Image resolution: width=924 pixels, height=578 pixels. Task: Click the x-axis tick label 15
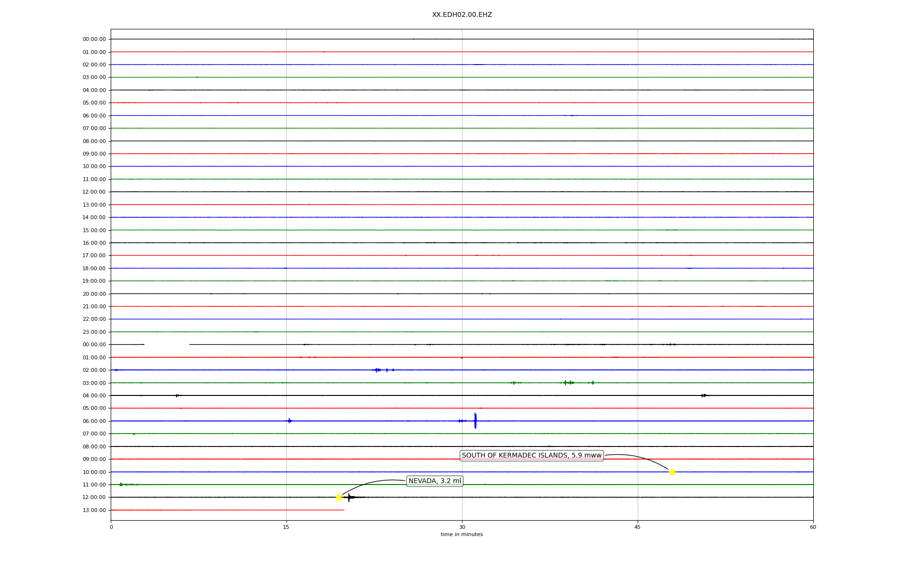[x=286, y=527]
